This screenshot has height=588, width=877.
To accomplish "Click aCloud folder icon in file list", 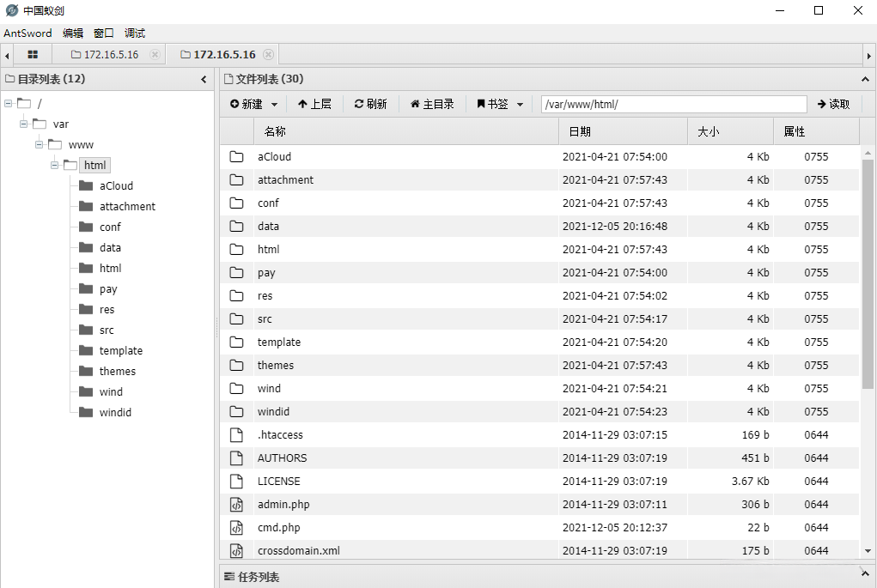I will [236, 156].
